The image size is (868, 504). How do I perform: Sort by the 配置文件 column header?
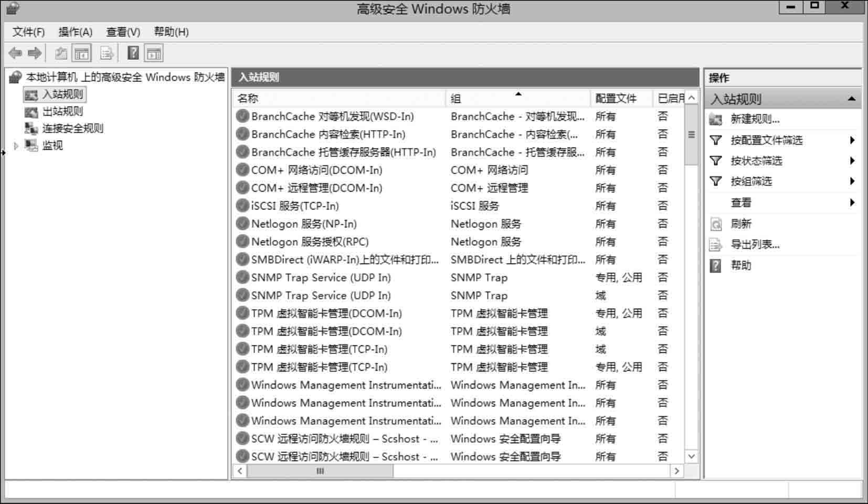point(622,98)
